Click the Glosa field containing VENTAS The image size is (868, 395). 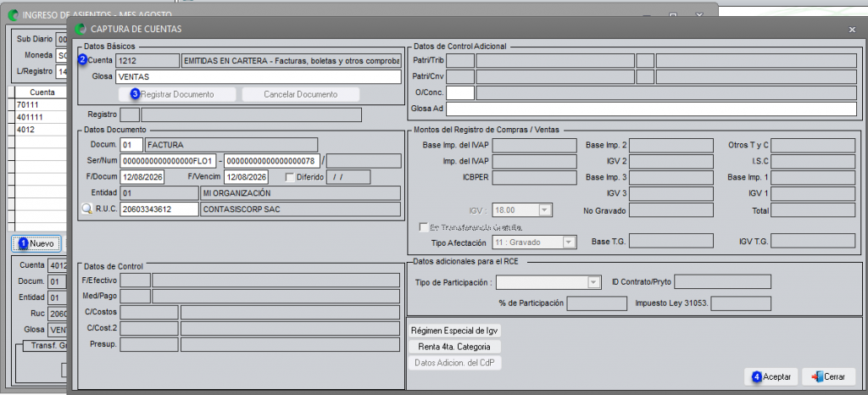[x=258, y=77]
